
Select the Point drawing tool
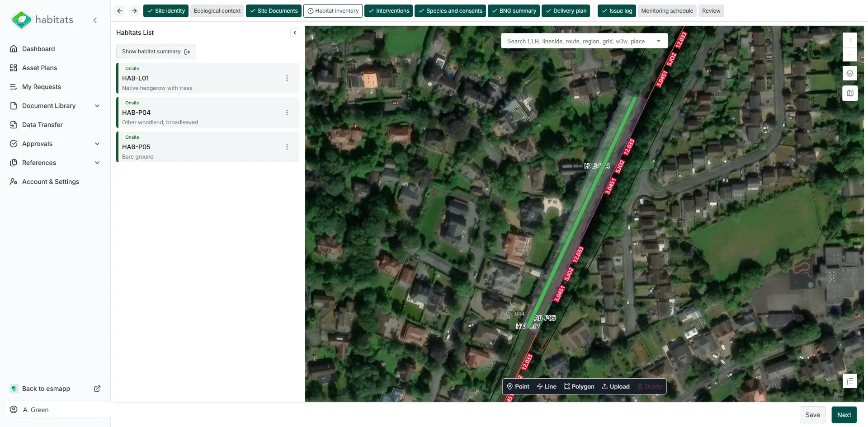[518, 387]
